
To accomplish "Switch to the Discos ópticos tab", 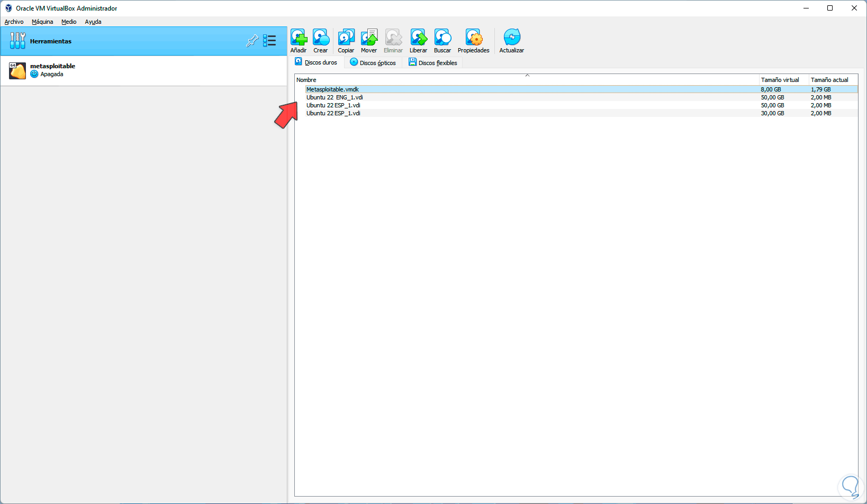I will point(373,62).
